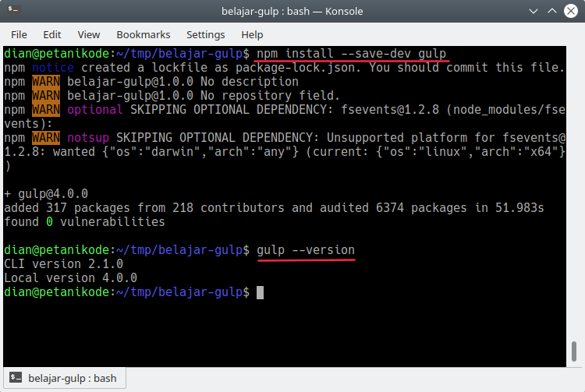Open the View menu
This screenshot has height=392, width=585.
tap(89, 34)
